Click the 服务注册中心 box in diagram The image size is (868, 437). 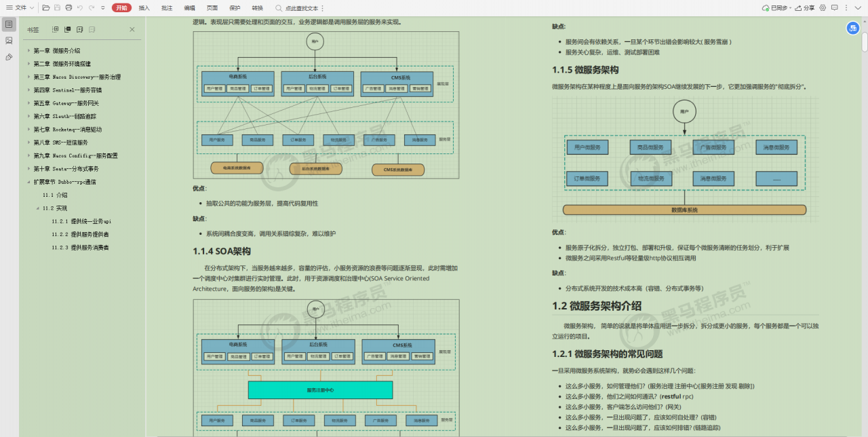[x=320, y=390]
